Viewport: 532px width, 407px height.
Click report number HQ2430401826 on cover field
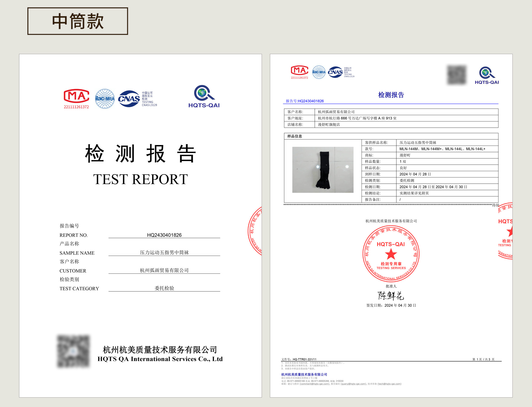164,235
